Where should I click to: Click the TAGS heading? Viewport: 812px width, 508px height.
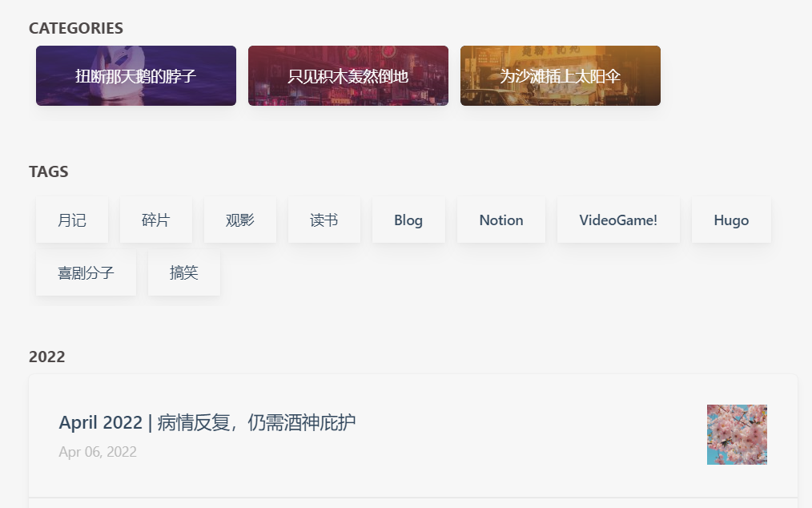click(x=49, y=171)
